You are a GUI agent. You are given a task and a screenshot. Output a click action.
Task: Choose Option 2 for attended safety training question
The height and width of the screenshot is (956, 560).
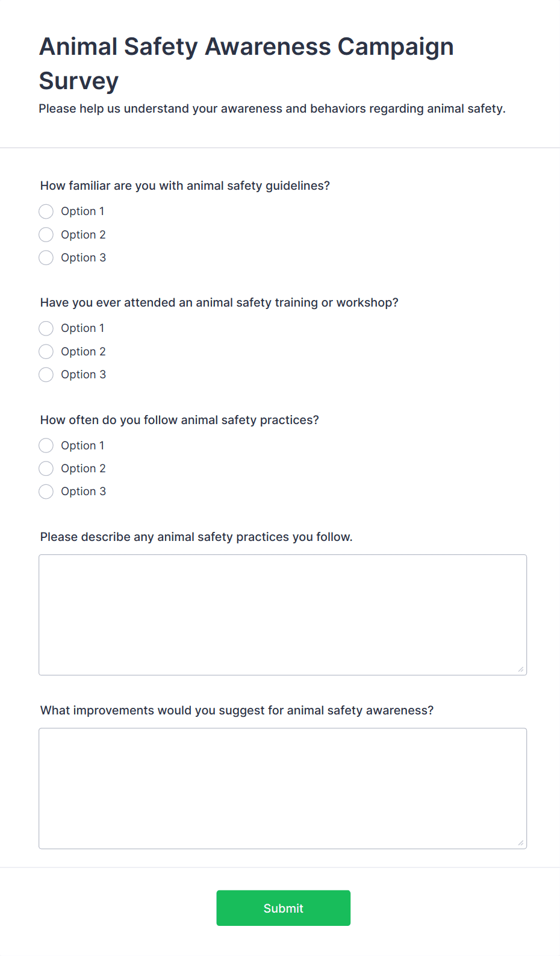pos(46,351)
